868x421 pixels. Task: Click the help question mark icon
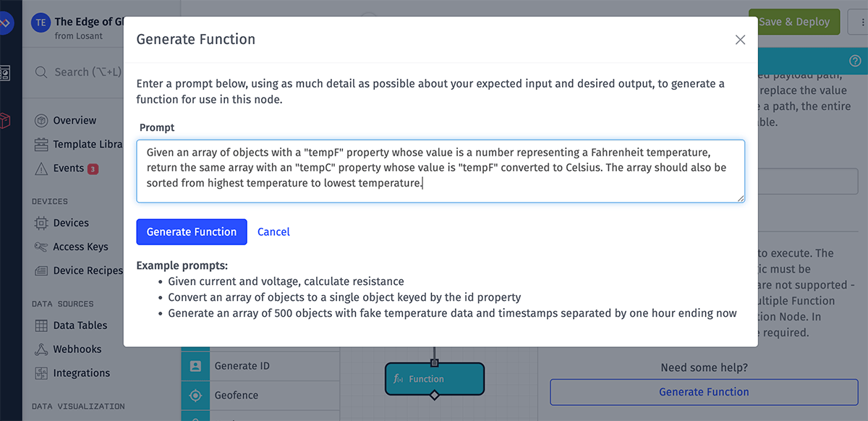[x=855, y=61]
